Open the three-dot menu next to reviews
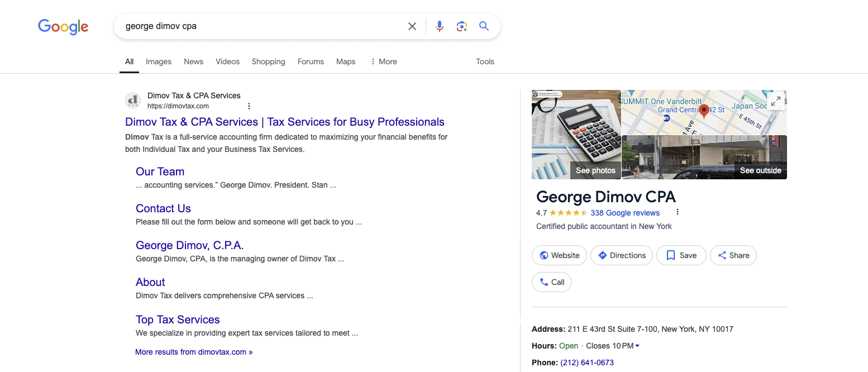This screenshot has width=868, height=372. tap(677, 212)
